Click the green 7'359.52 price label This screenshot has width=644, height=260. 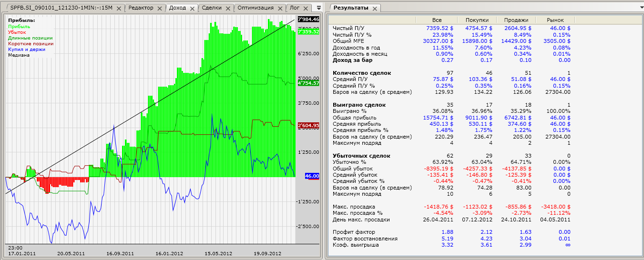(x=308, y=31)
